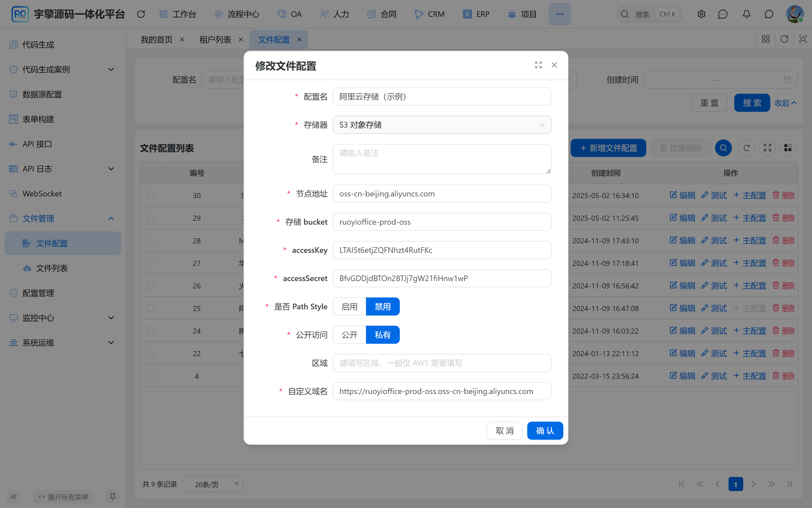This screenshot has width=812, height=508.
Task: Open the column settings icon in table toolbar
Action: [788, 148]
